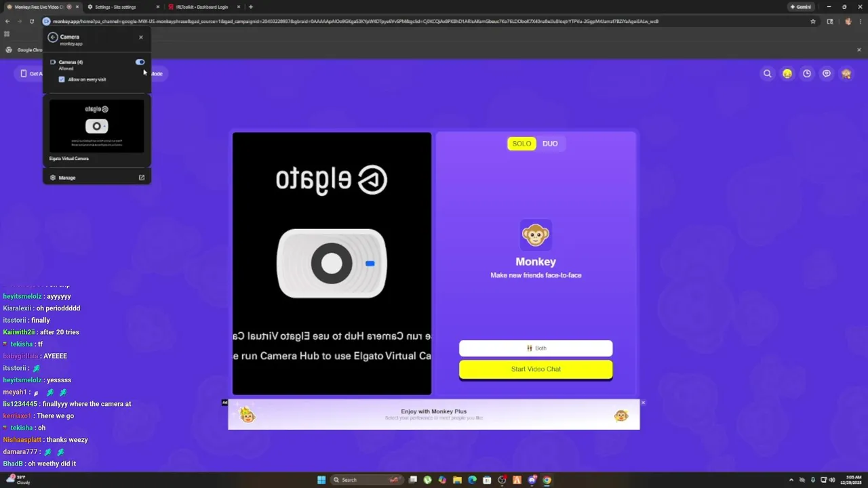Close the Settings - Site settings tab

158,7
